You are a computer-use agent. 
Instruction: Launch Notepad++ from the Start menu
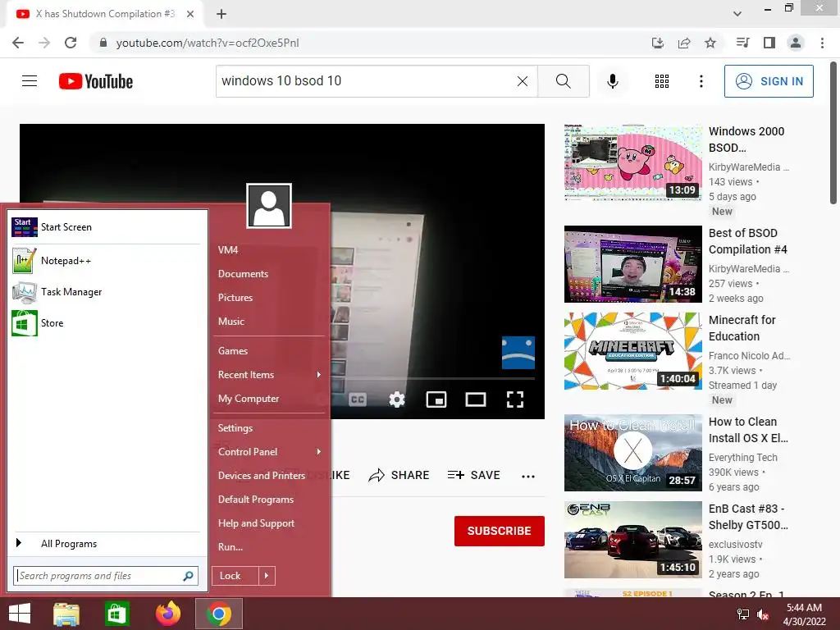pyautogui.click(x=106, y=261)
